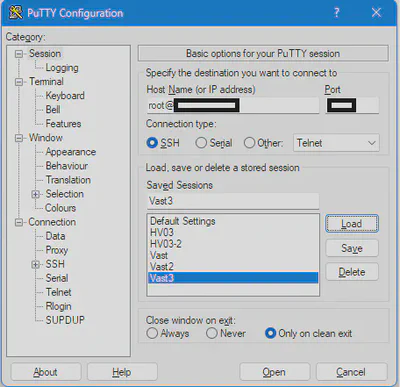Collapse the Terminal tree node

pos(19,82)
